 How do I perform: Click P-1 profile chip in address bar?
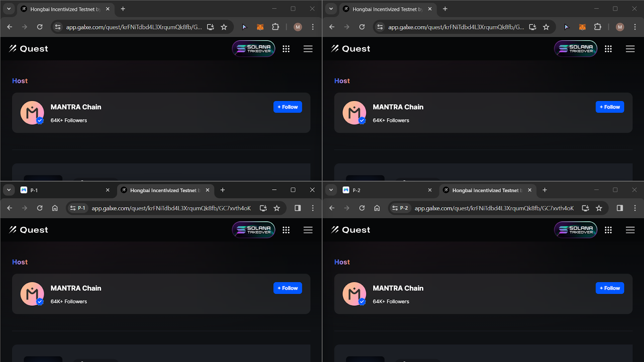tap(78, 208)
